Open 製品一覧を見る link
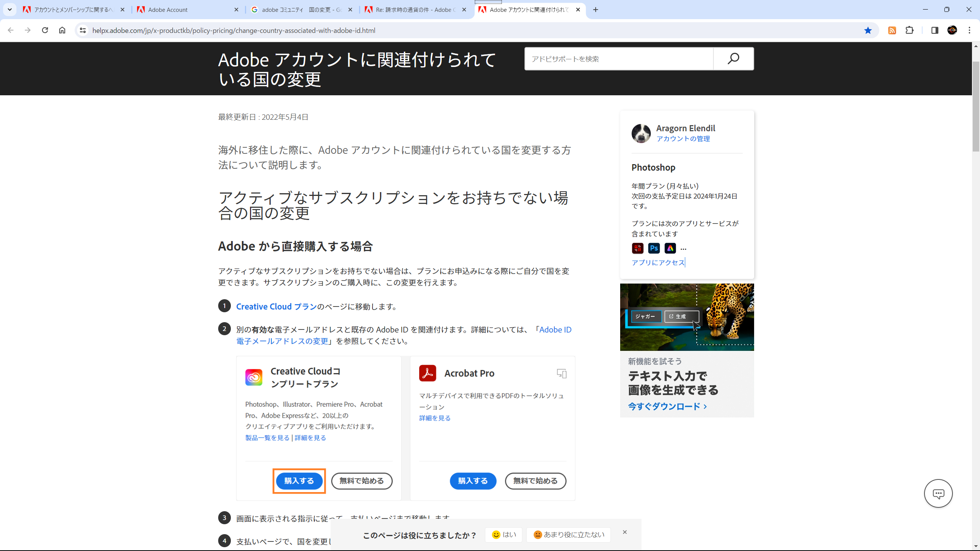This screenshot has height=551, width=980. 267,438
